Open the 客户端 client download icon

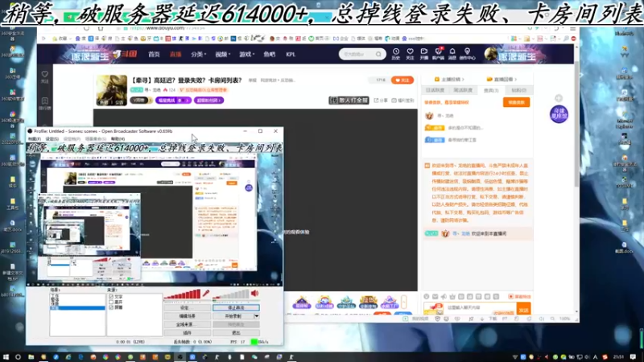[438, 53]
